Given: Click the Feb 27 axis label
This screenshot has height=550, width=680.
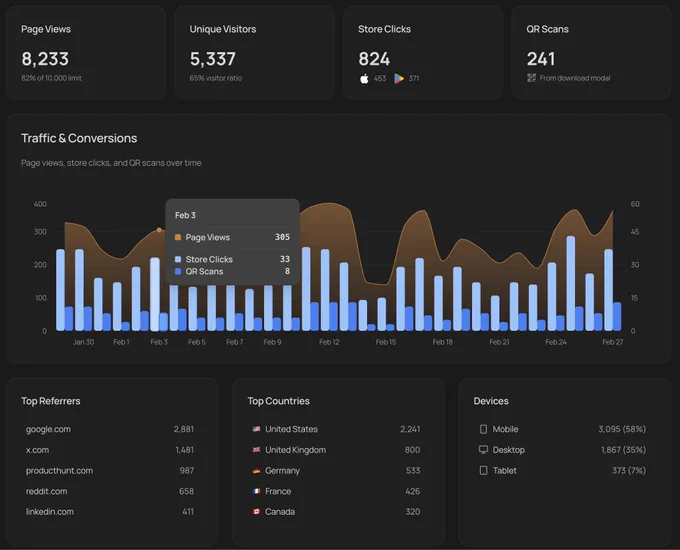Looking at the screenshot, I should (x=612, y=342).
